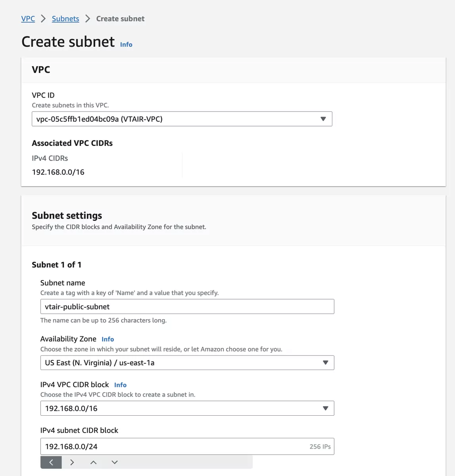This screenshot has height=476, width=455.
Task: Click Info beside Availability Zone label
Action: pyautogui.click(x=108, y=339)
